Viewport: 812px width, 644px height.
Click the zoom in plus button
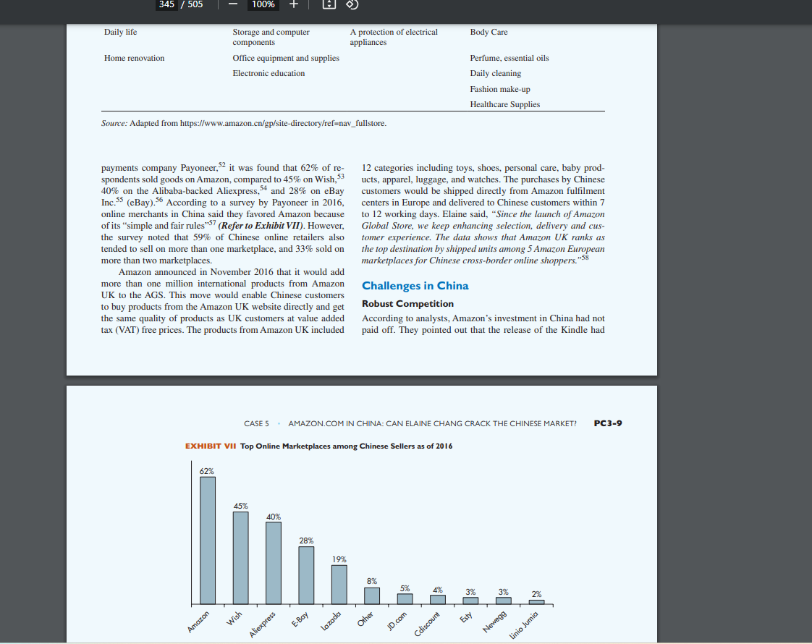294,4
